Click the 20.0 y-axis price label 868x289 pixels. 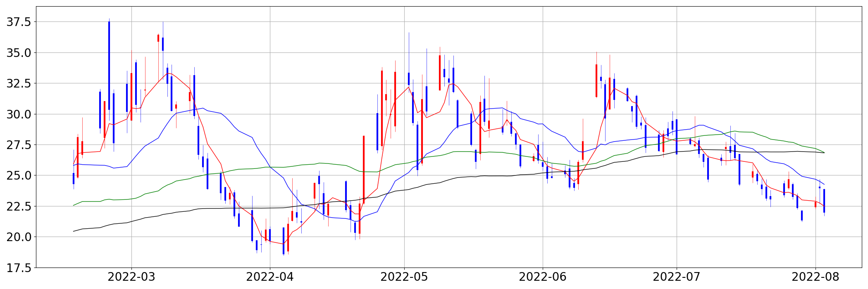click(19, 237)
